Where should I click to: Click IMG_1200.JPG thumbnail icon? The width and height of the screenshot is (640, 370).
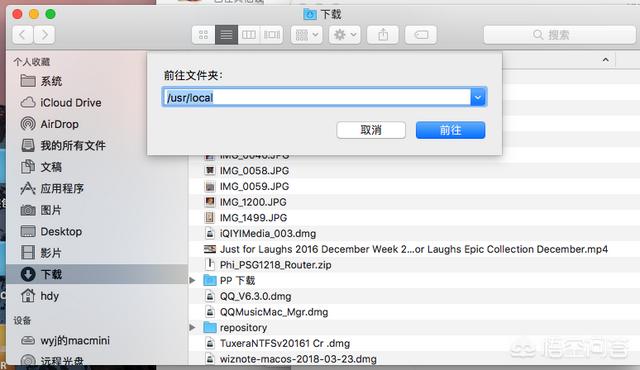click(210, 202)
